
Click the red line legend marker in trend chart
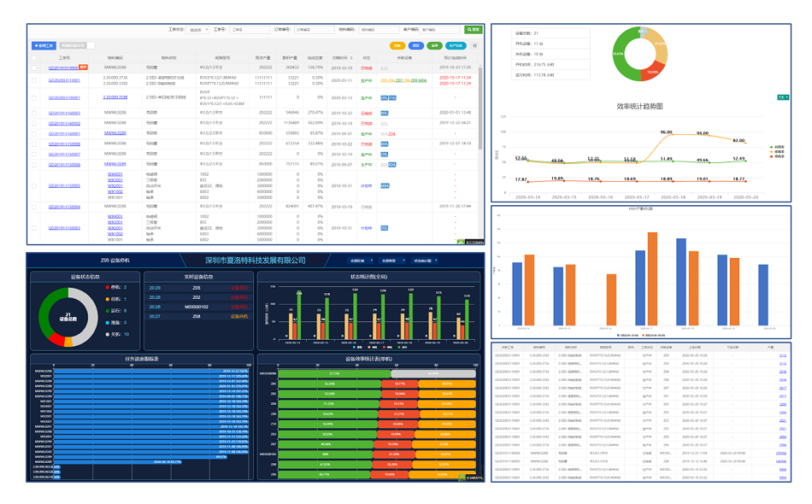point(772,156)
